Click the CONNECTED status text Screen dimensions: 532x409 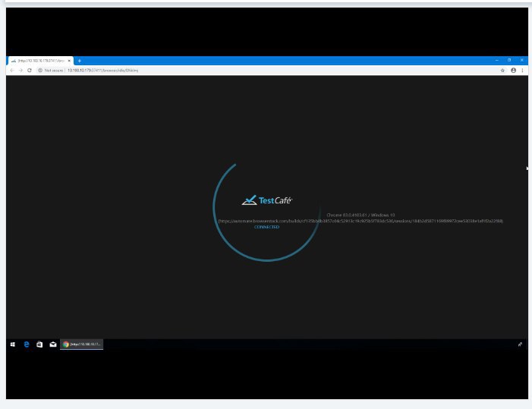point(266,227)
